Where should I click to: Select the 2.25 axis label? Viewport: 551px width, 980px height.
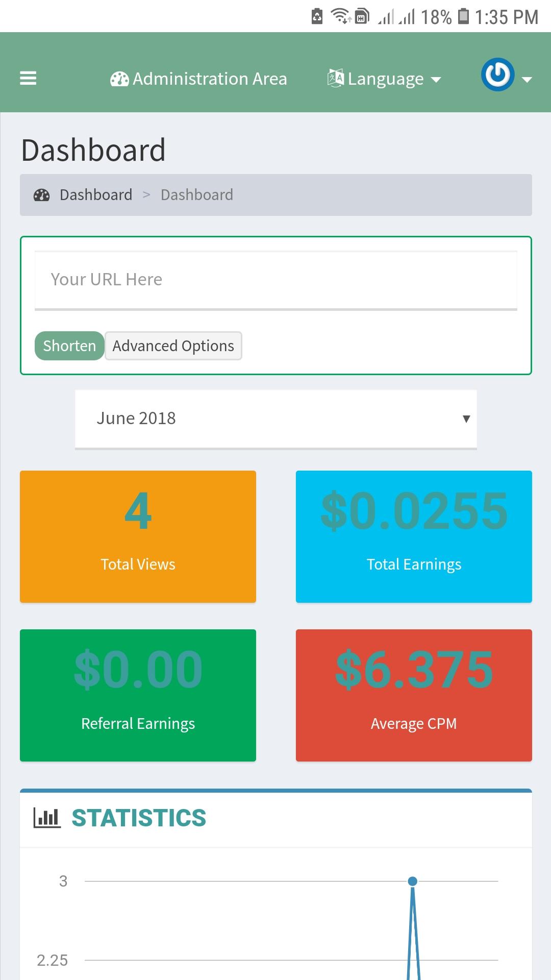(x=52, y=960)
